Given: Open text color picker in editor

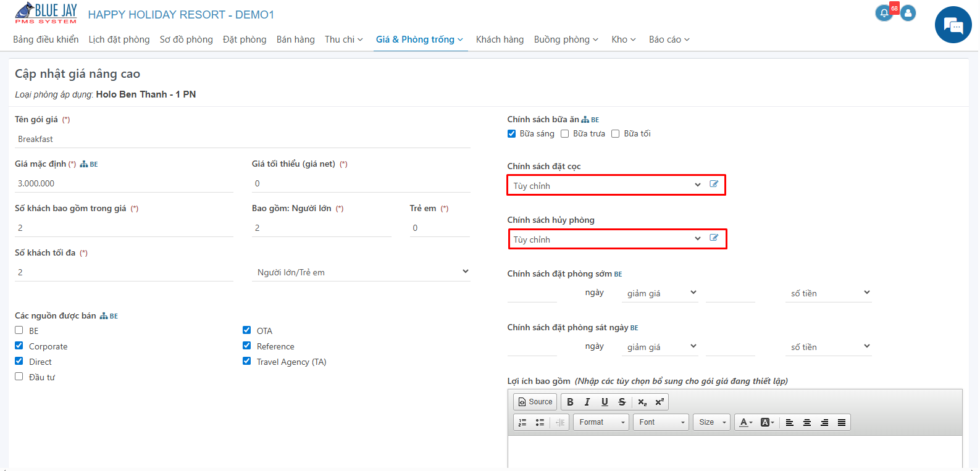Looking at the screenshot, I should pos(746,422).
